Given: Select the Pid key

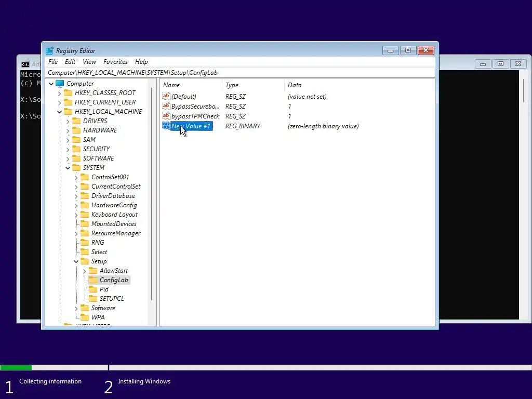Looking at the screenshot, I should 104,289.
